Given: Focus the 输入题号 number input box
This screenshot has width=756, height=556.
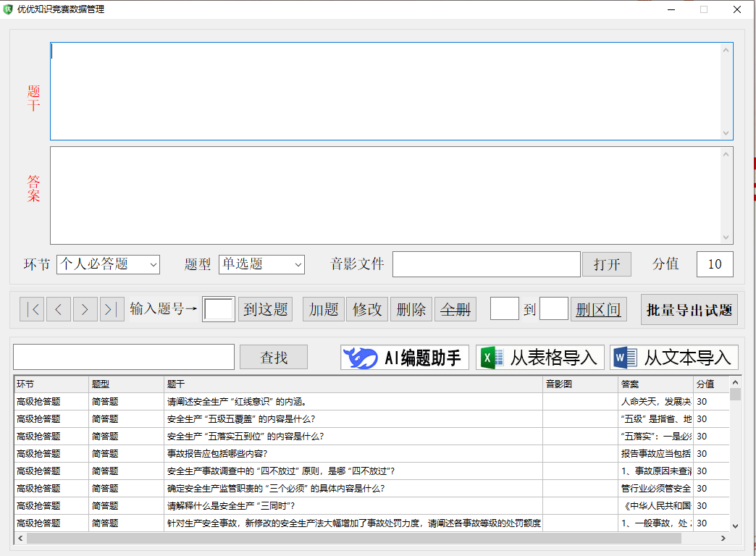Looking at the screenshot, I should 219,309.
